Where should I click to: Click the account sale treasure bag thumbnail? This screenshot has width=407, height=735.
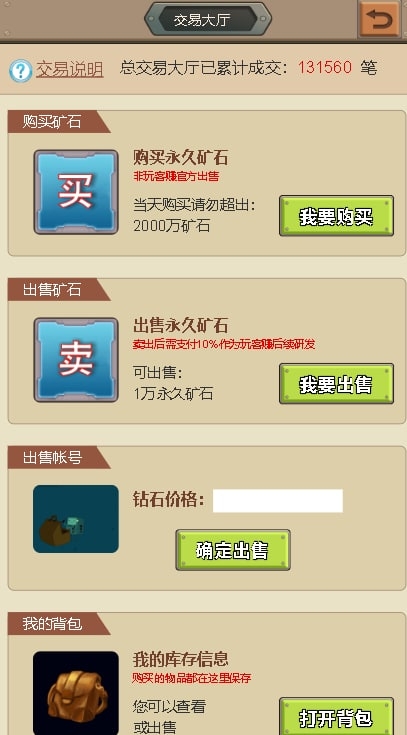[76, 519]
